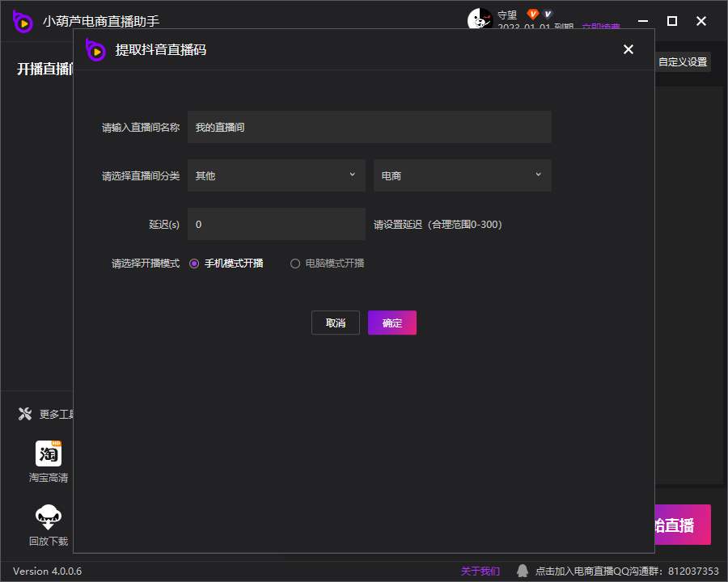
Task: Launch the 淘宝高清 tool icon
Action: [x=49, y=453]
